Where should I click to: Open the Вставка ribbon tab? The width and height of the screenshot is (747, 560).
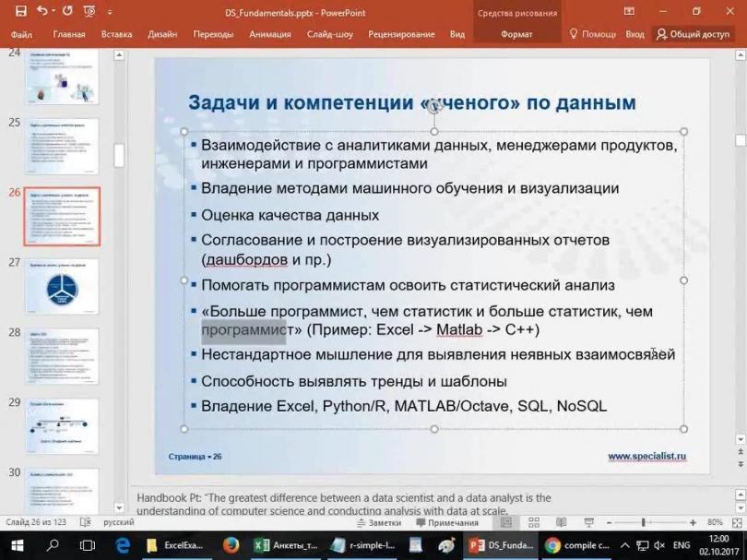coord(116,34)
